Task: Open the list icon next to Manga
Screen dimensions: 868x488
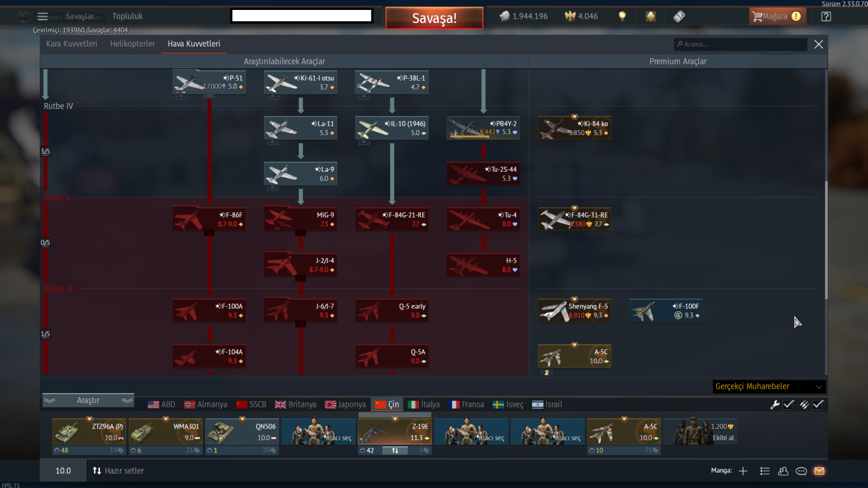Action: pyautogui.click(x=765, y=471)
